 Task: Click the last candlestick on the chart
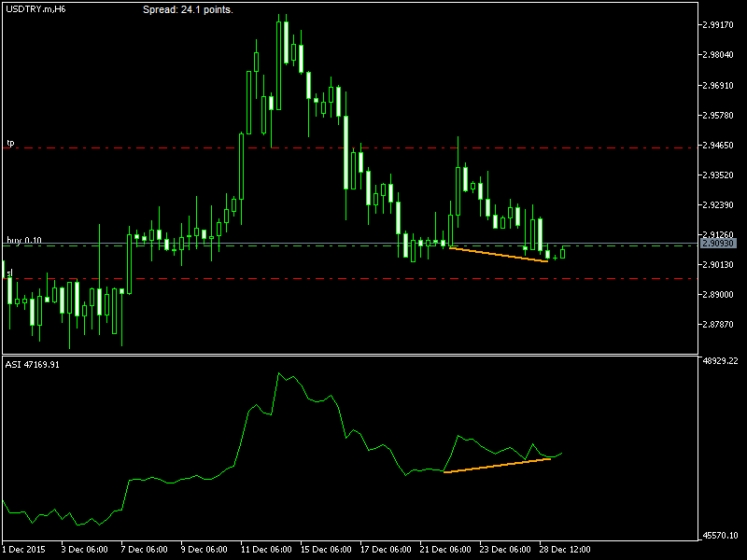click(563, 253)
